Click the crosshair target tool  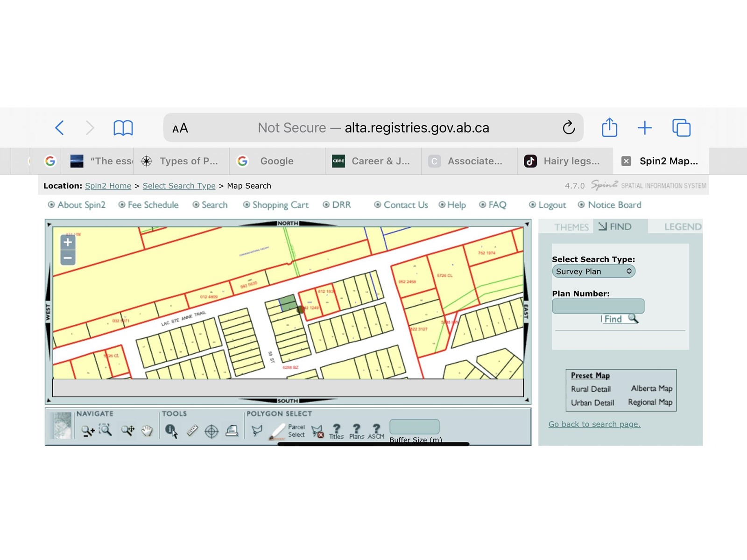coord(211,431)
